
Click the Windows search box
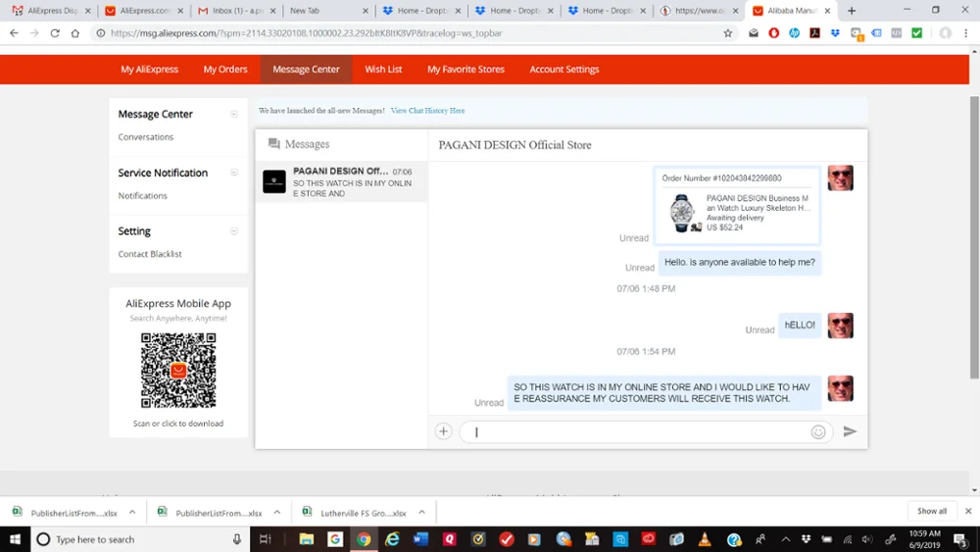(x=140, y=539)
